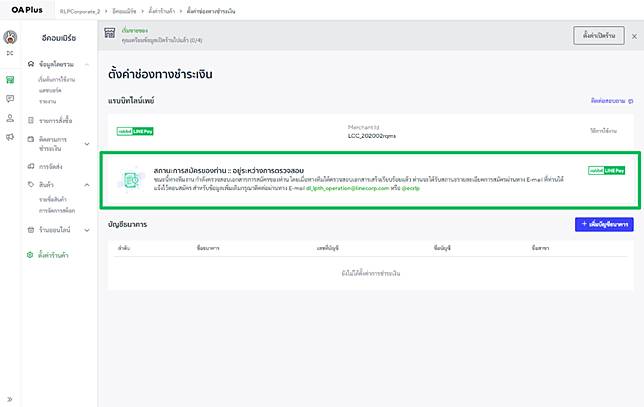
Task: Click the person contacts icon in left rail
Action: pos(10,118)
